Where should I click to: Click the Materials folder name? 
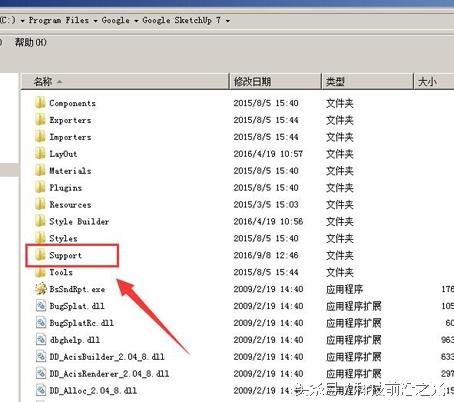pos(70,171)
